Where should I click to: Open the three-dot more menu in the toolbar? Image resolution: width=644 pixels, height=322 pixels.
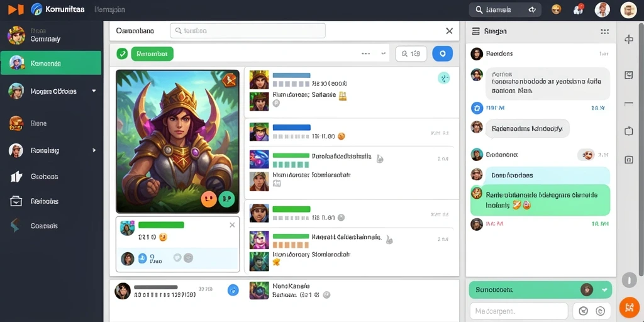point(366,53)
